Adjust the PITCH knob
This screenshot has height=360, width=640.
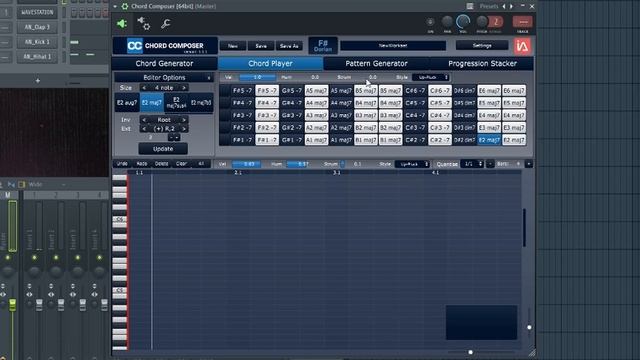point(482,22)
